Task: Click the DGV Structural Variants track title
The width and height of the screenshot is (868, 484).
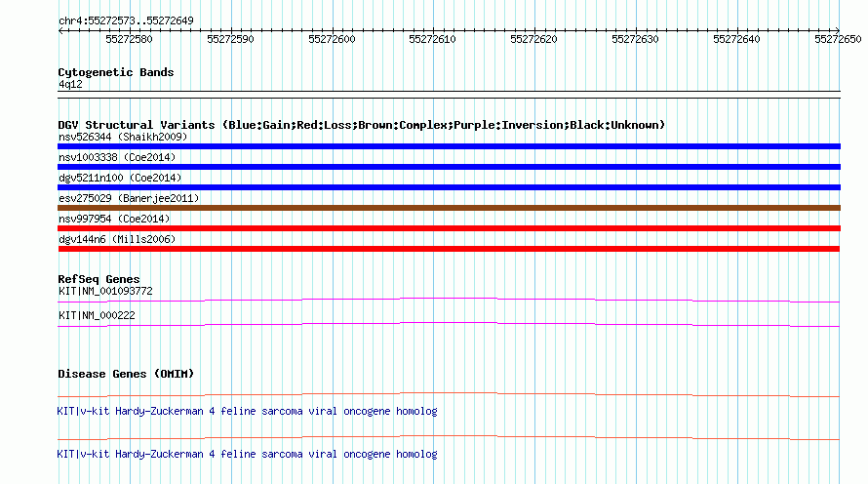Action: (x=361, y=125)
